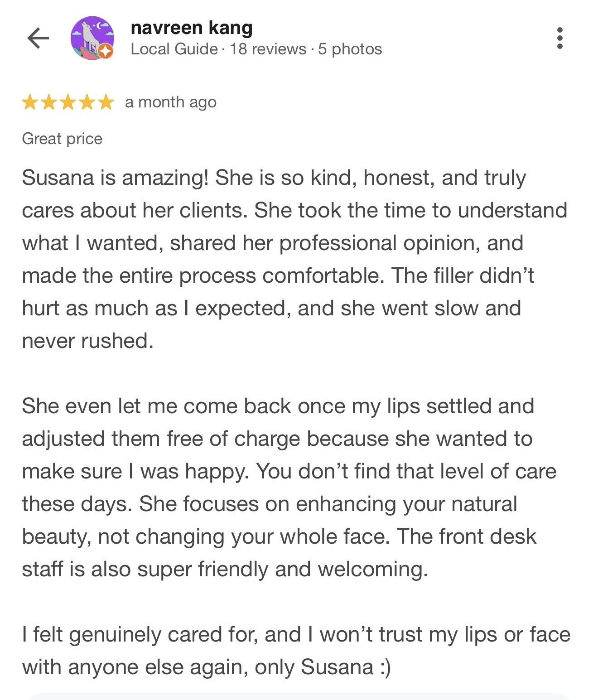View the reviewer's 18 reviews
The width and height of the screenshot is (598, 700).
click(x=268, y=49)
